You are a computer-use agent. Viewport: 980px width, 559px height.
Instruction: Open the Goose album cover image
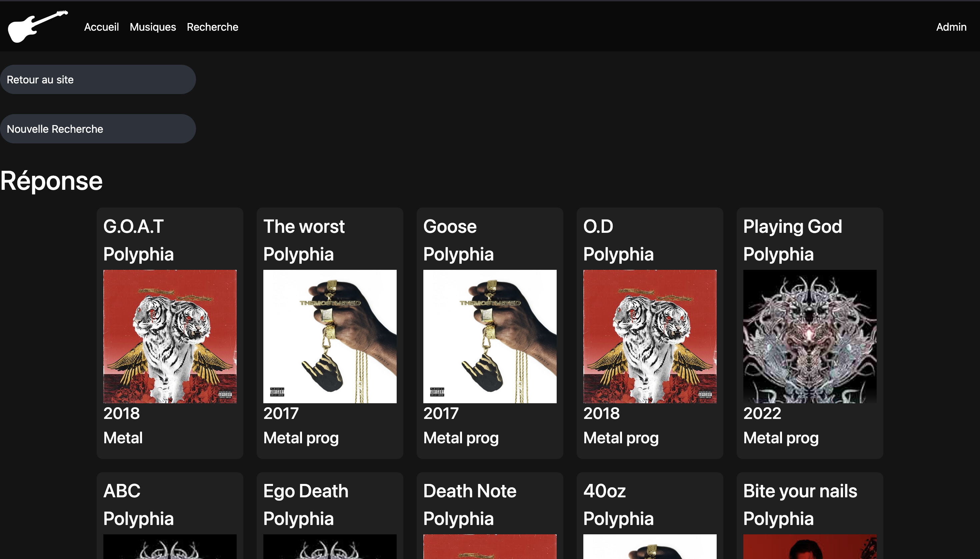tap(490, 336)
